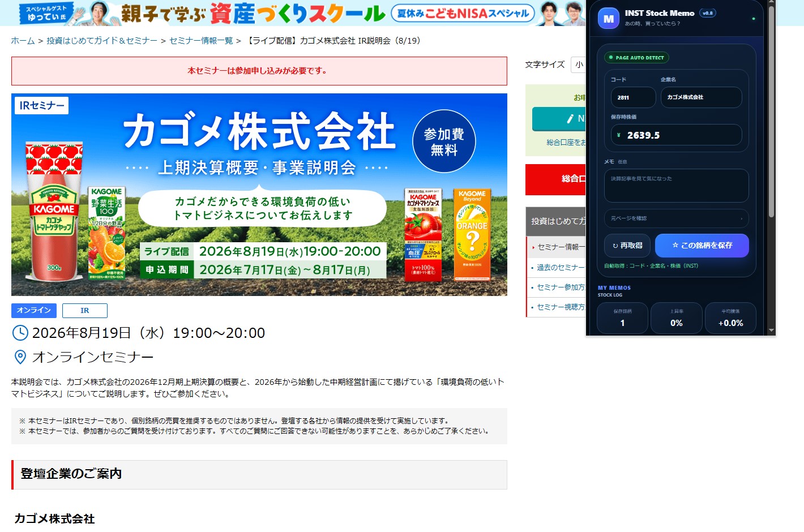
Task: Click the scroll-down arrow of the popup scrollbar
Action: pyautogui.click(x=771, y=331)
